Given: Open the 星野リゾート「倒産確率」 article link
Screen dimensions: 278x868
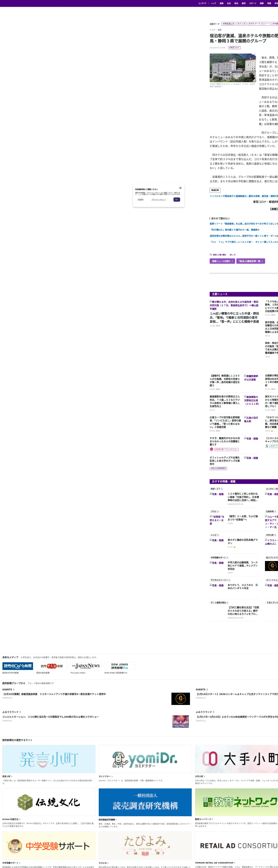Looking at the screenshot, I should pos(244,224).
